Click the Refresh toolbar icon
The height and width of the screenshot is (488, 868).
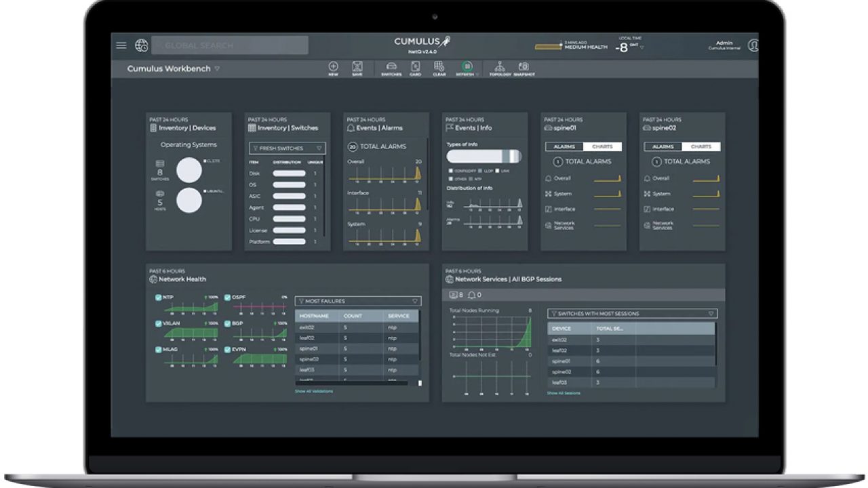click(x=467, y=66)
